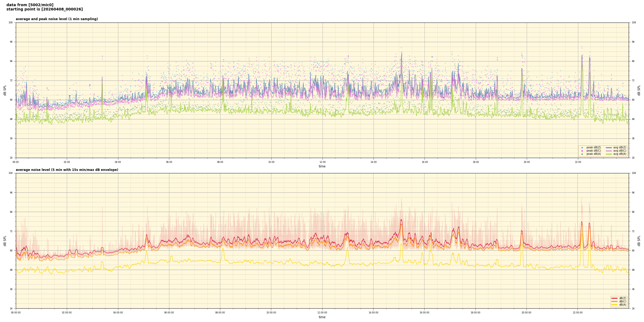This screenshot has height=322, width=644.
Task: Click the avg dB(C) legend line swatch
Action: (609, 151)
